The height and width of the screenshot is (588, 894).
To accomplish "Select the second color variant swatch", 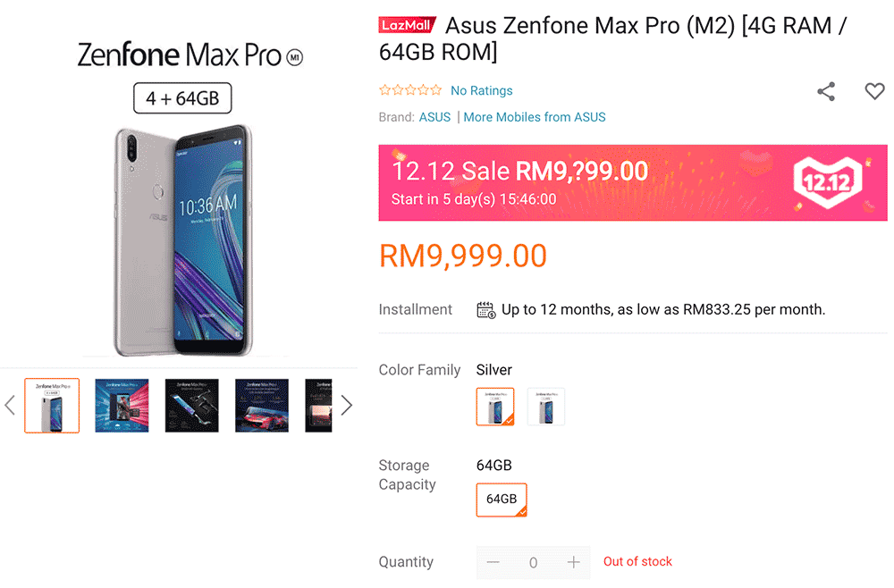I will (546, 407).
